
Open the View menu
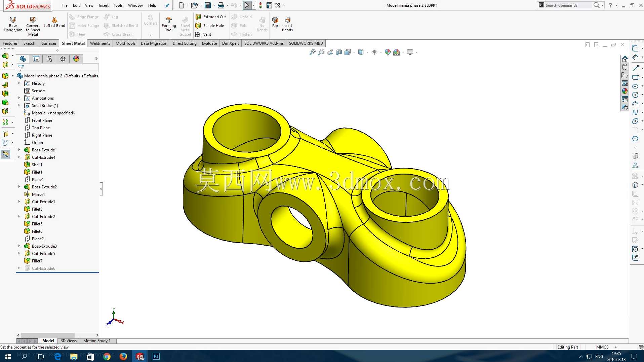89,5
